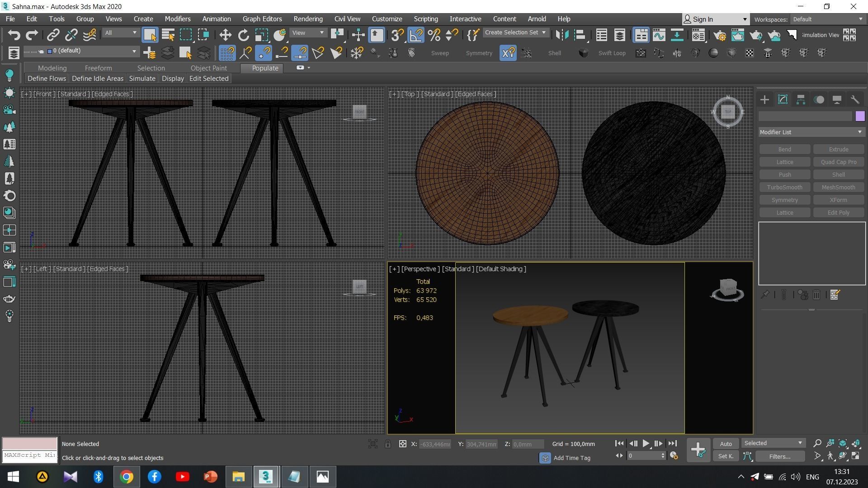Image resolution: width=868 pixels, height=488 pixels.
Task: Switch to the Freeform ribbon tab
Action: (98, 68)
